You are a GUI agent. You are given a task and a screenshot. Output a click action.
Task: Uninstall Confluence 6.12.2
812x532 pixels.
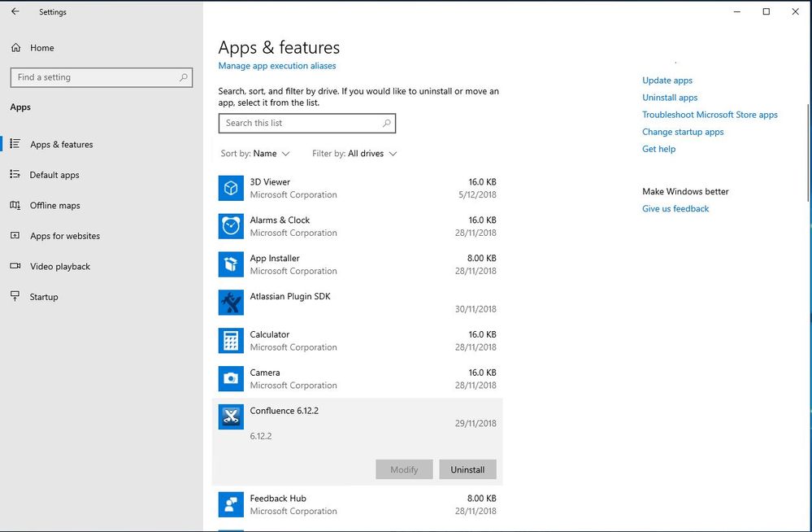coord(467,469)
